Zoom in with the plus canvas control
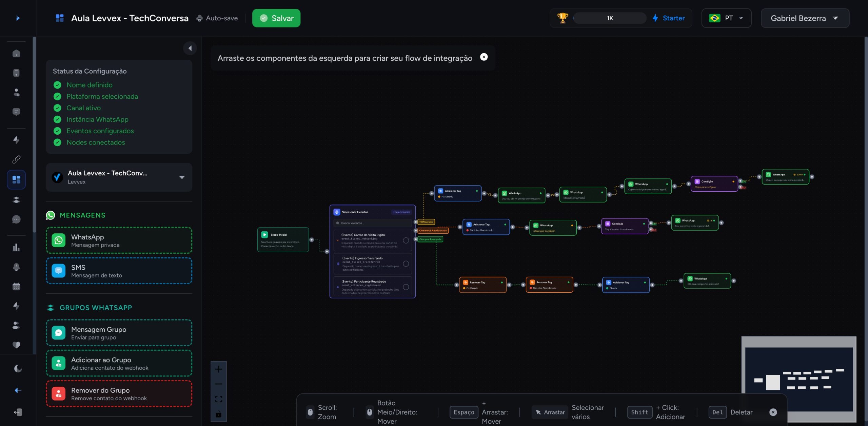The image size is (868, 426). click(x=219, y=369)
